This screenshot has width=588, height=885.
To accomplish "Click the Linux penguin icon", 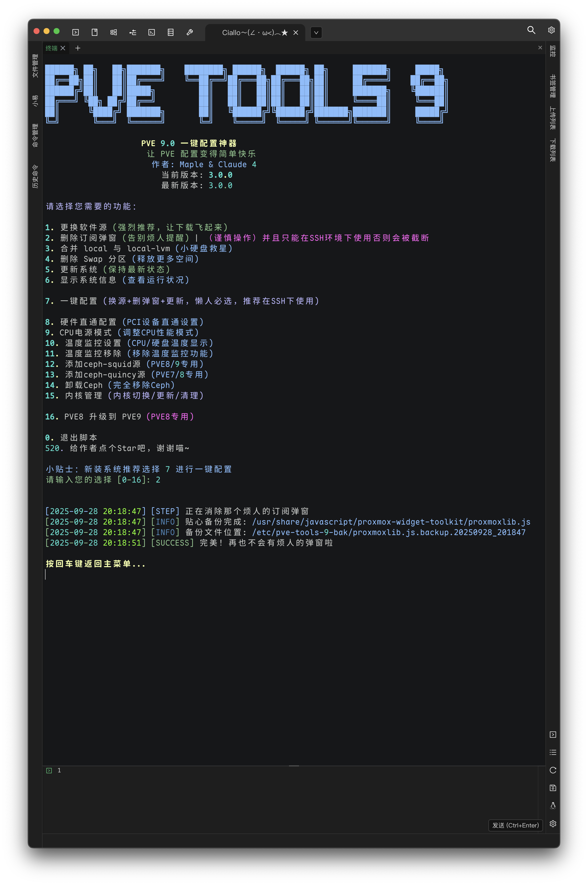I will point(553,805).
